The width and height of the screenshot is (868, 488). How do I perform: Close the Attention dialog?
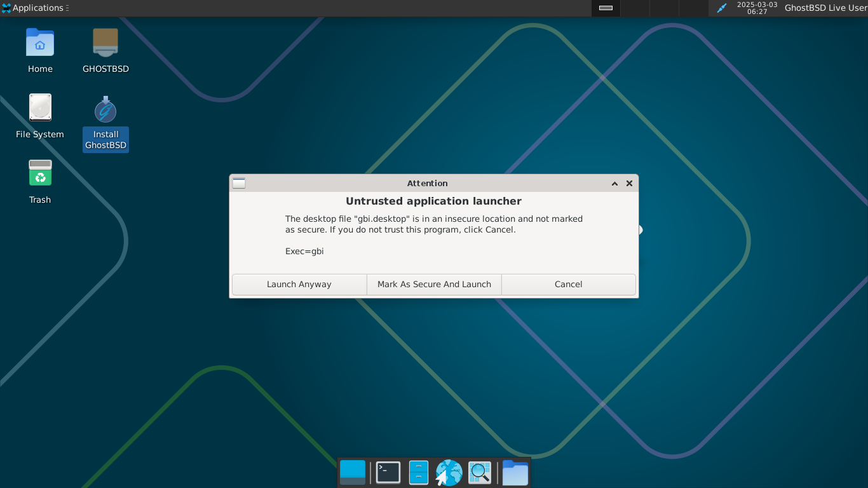[629, 183]
